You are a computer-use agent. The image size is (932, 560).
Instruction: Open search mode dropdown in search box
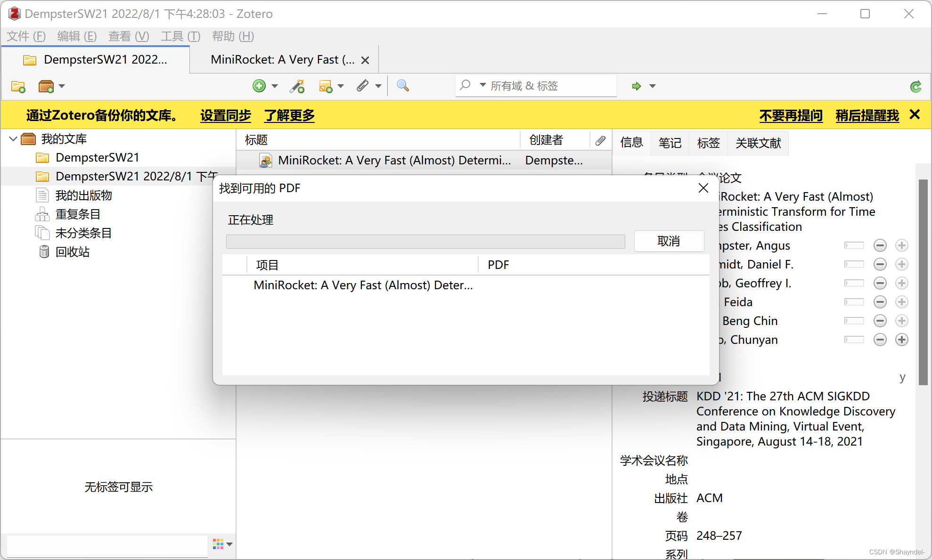482,85
